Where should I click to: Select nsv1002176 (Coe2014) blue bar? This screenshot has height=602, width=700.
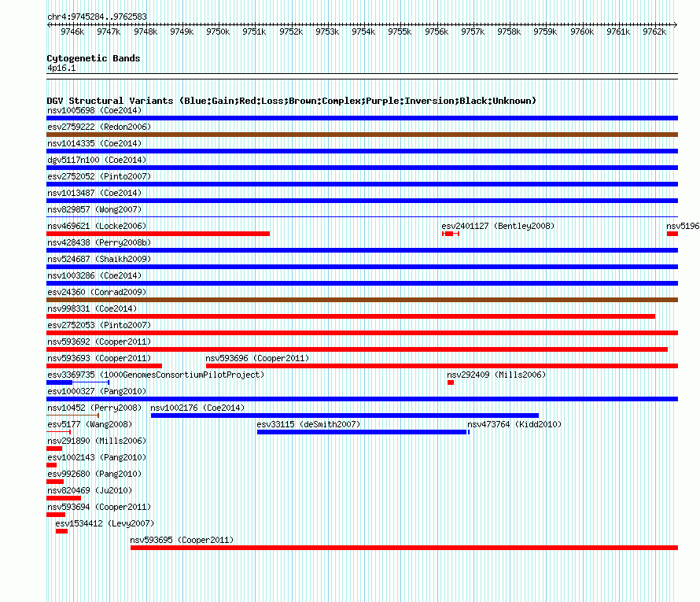(x=344, y=415)
